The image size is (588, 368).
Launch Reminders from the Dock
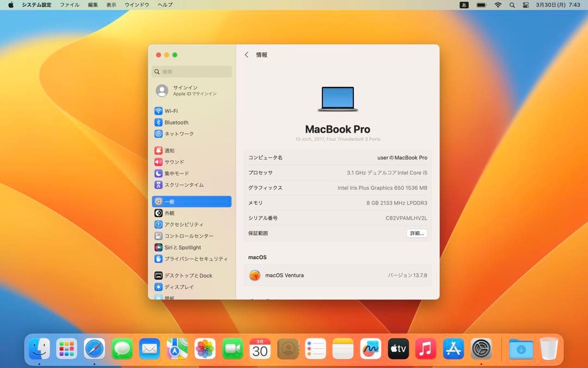[315, 349]
